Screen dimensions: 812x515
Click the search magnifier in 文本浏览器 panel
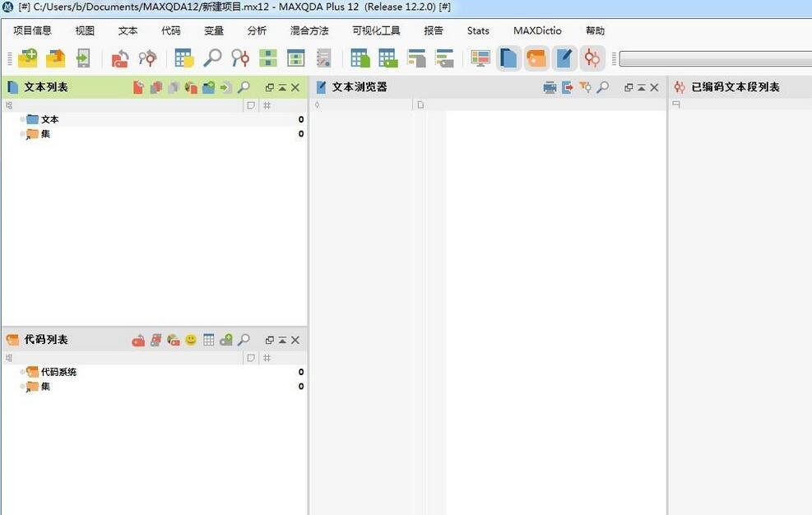coord(602,87)
